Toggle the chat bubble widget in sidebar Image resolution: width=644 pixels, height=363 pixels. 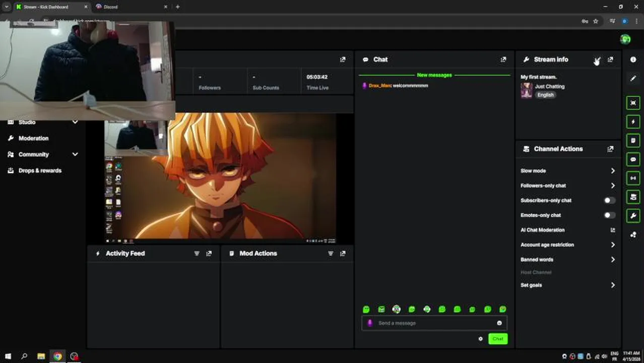point(633,159)
